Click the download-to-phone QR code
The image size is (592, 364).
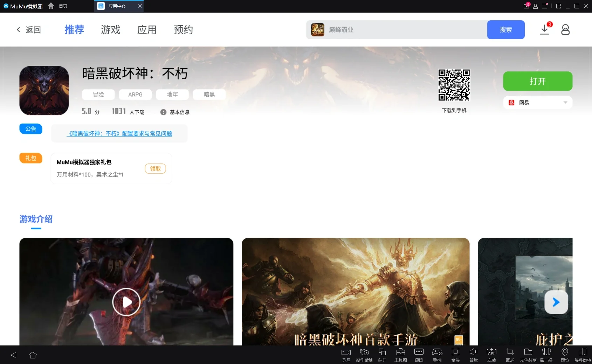pos(454,85)
